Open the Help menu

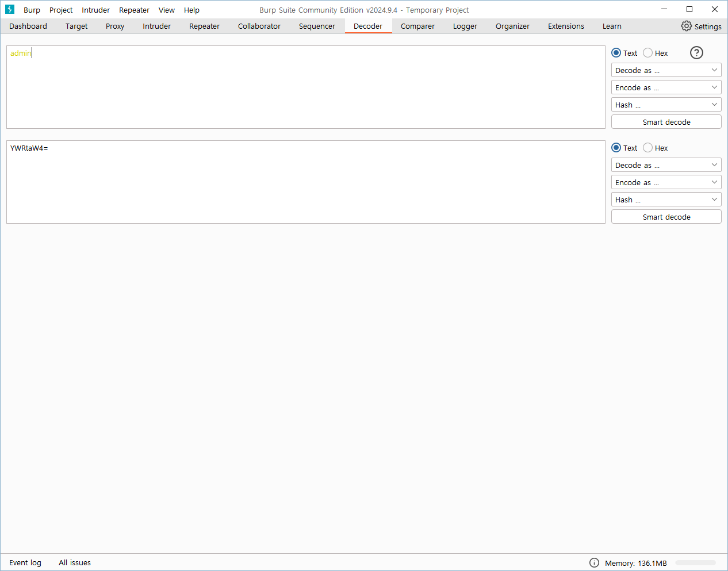[x=191, y=10]
